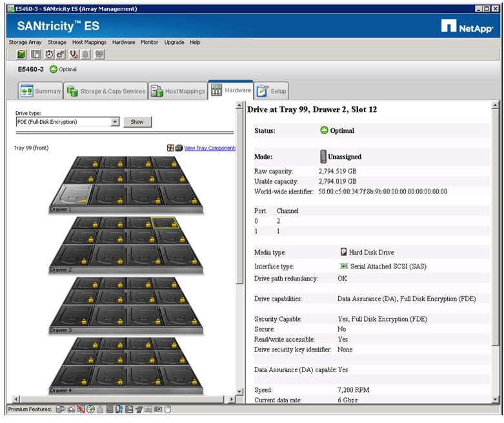
Task: Click the first Premium Features cylinder icon
Action: click(61, 409)
